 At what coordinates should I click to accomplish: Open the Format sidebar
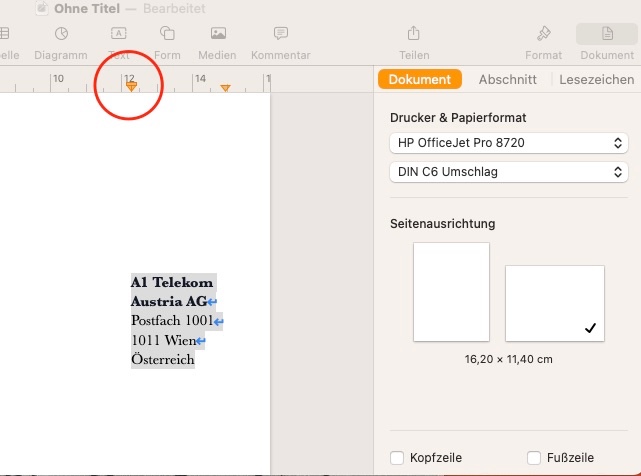click(x=543, y=41)
